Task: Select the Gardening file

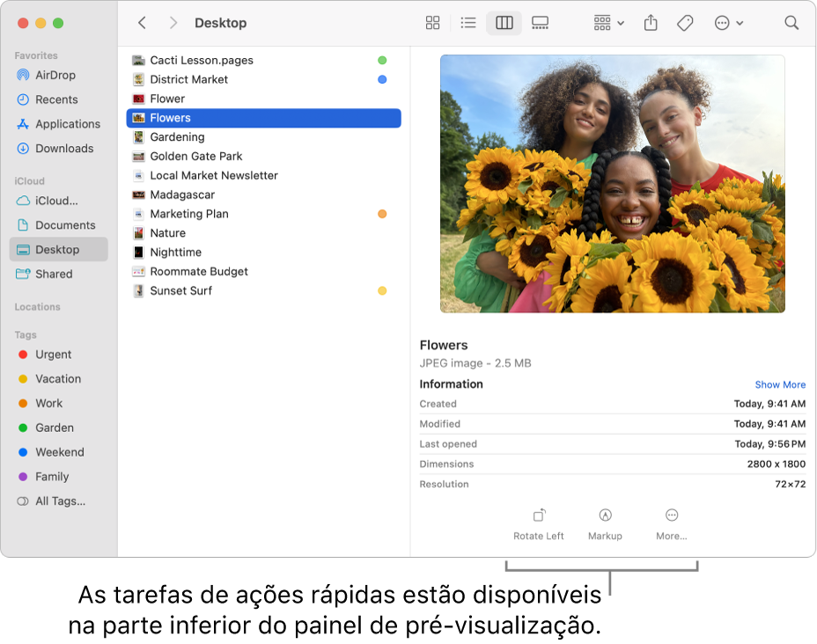Action: coord(263,137)
